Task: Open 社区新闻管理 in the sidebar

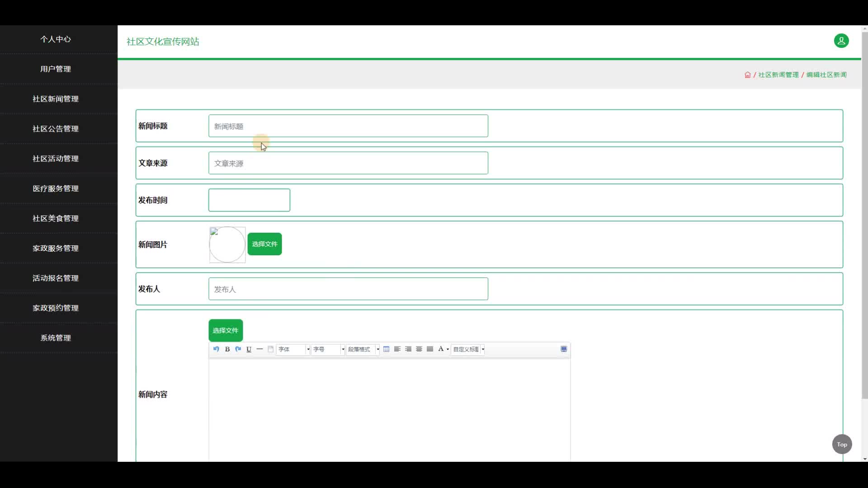Action: [56, 99]
